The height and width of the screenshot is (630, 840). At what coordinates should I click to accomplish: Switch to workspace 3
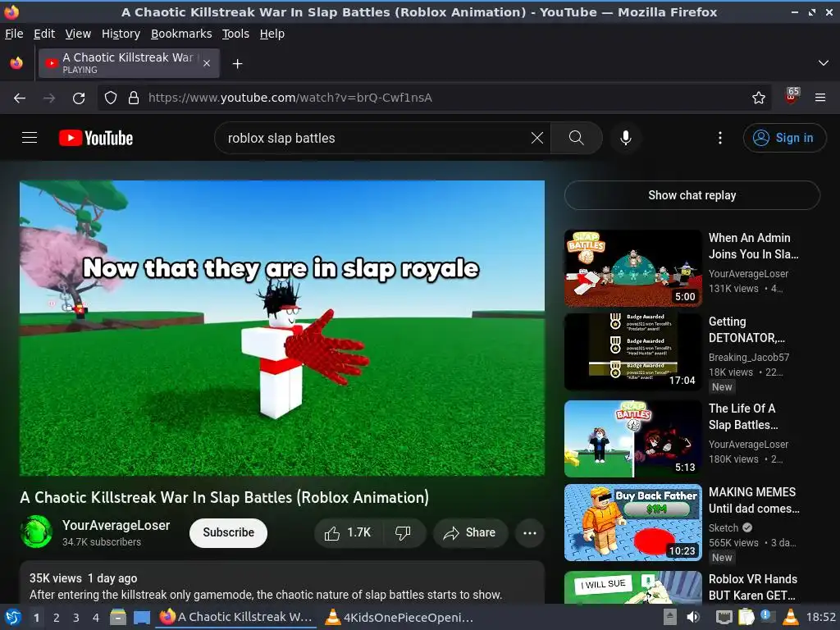click(76, 618)
